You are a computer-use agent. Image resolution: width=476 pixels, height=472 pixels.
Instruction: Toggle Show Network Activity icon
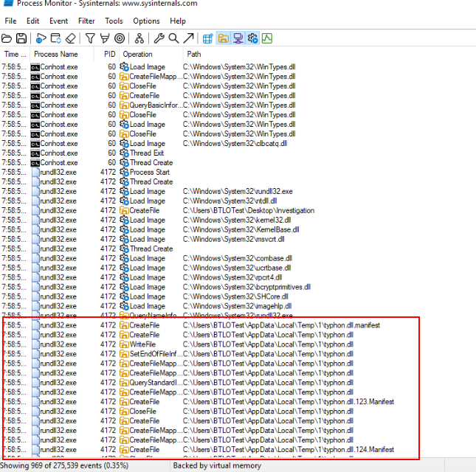click(x=238, y=38)
